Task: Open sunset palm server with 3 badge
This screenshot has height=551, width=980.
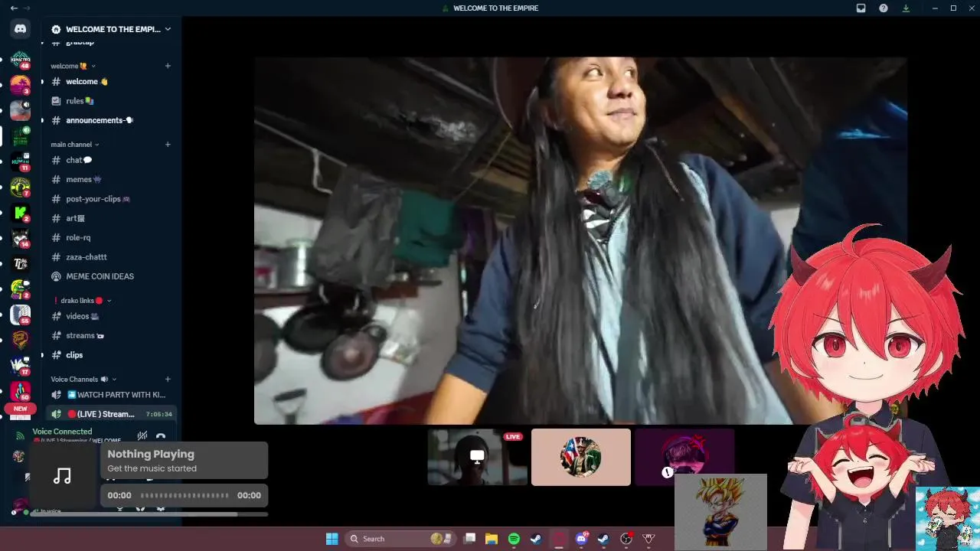Action: coord(21,85)
